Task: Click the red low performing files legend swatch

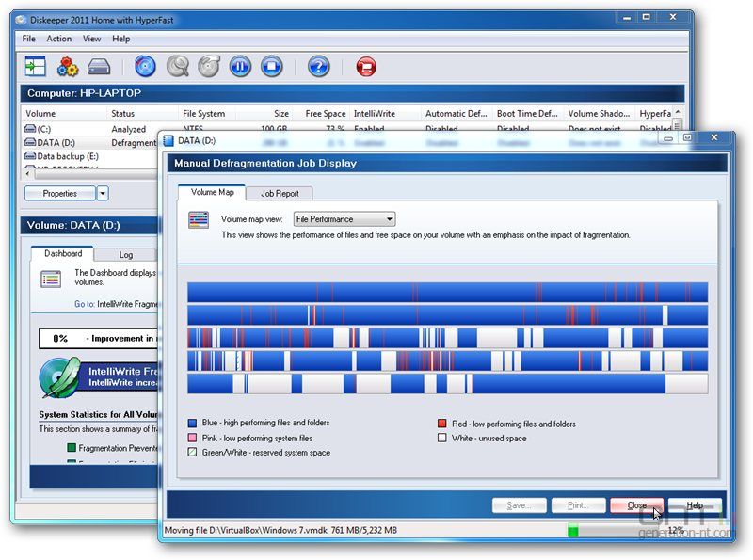Action: pos(442,424)
